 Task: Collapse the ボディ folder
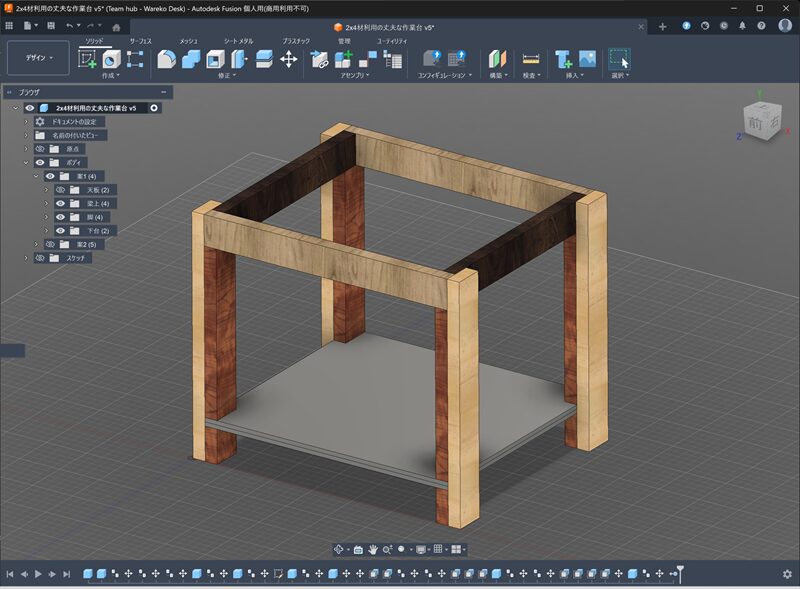click(27, 162)
